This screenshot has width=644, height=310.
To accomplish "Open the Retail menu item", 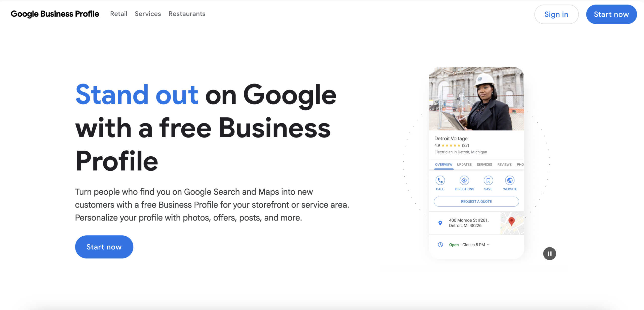I will point(119,14).
